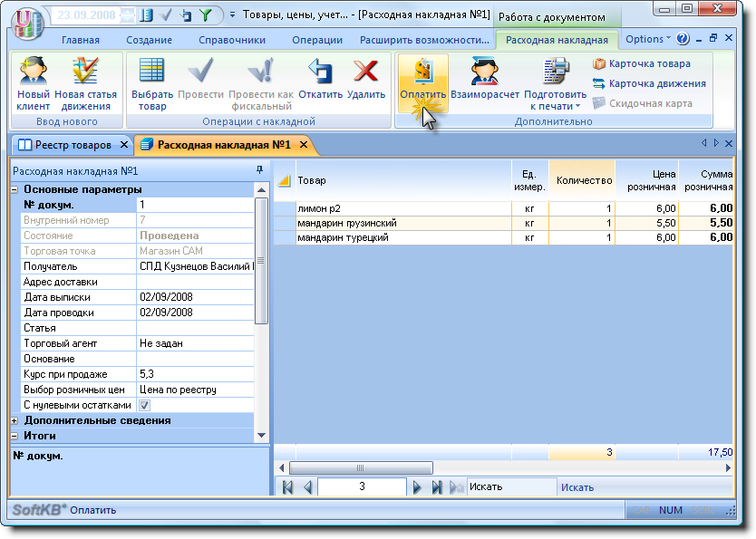Collapse the Итоги section

(x=15, y=436)
